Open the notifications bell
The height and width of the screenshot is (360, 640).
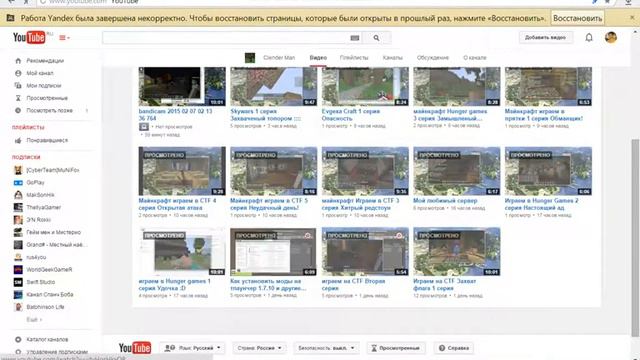[x=589, y=38]
